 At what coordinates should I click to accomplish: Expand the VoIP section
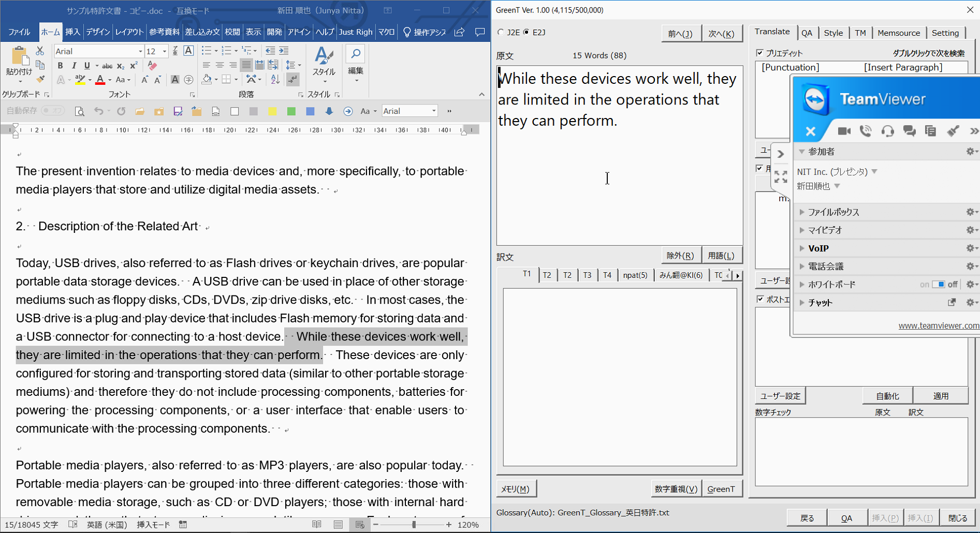click(818, 248)
